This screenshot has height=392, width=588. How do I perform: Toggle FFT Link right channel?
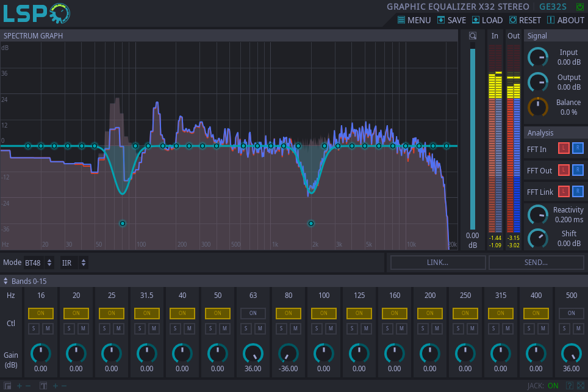click(578, 191)
